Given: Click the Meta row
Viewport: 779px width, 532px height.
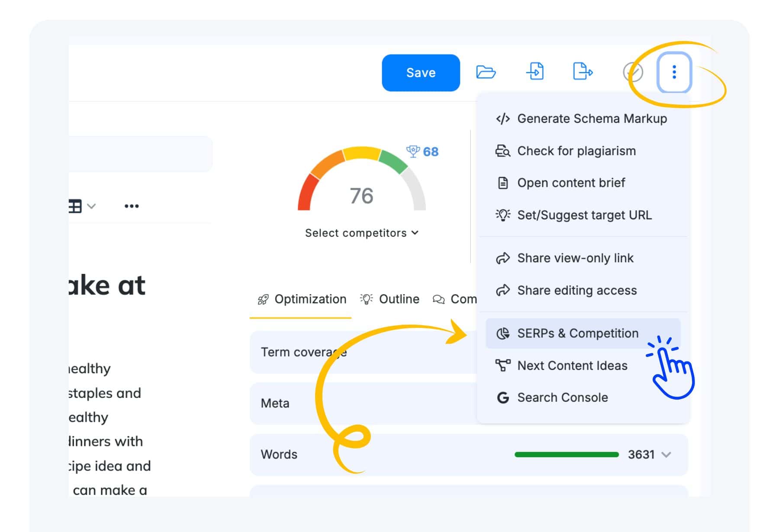Looking at the screenshot, I should tap(364, 404).
